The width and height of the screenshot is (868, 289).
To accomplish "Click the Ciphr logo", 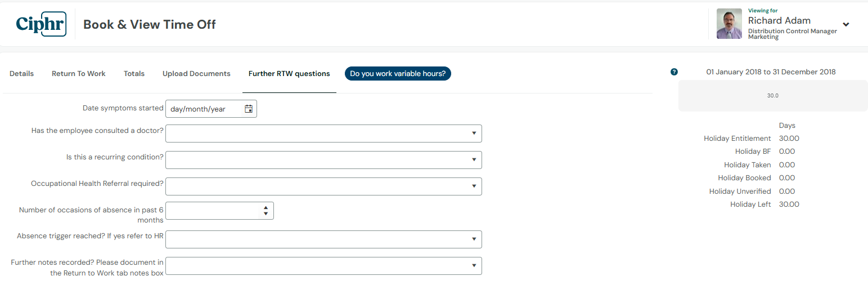I will click(x=41, y=24).
